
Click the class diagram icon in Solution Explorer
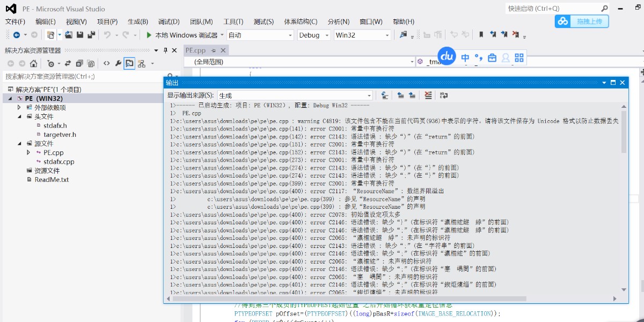(x=141, y=63)
